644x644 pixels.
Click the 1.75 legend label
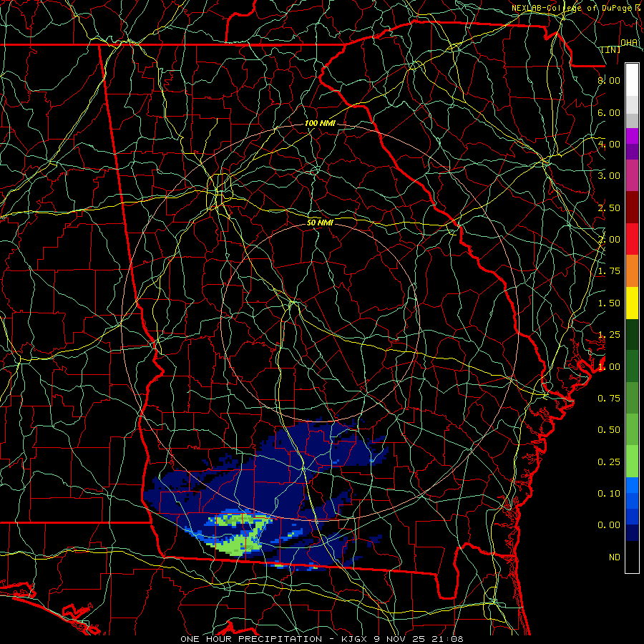point(609,271)
